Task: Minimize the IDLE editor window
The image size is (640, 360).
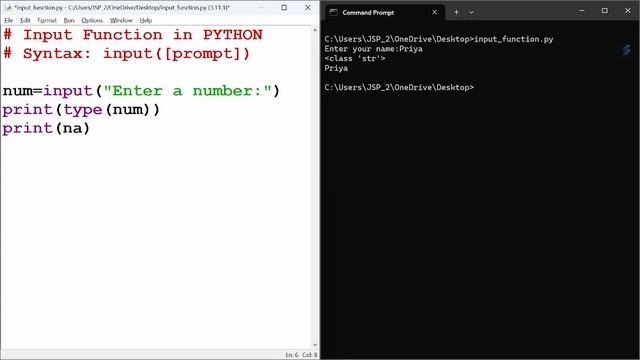Action: coord(261,7)
